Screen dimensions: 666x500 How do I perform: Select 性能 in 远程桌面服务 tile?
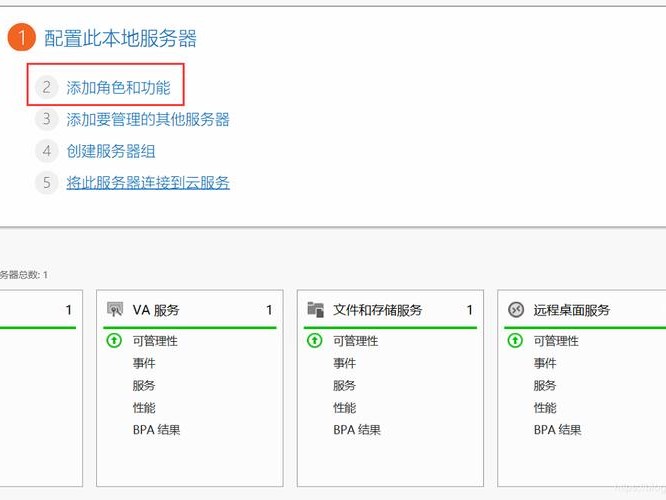pos(545,408)
